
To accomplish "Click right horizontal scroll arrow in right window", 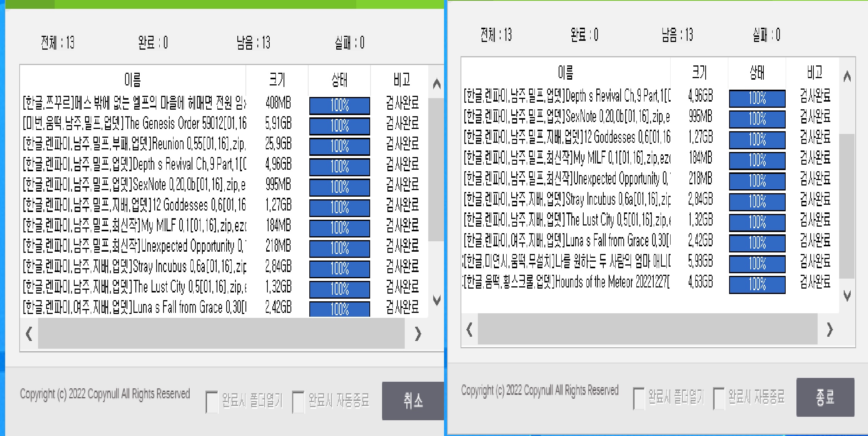I will [x=830, y=330].
